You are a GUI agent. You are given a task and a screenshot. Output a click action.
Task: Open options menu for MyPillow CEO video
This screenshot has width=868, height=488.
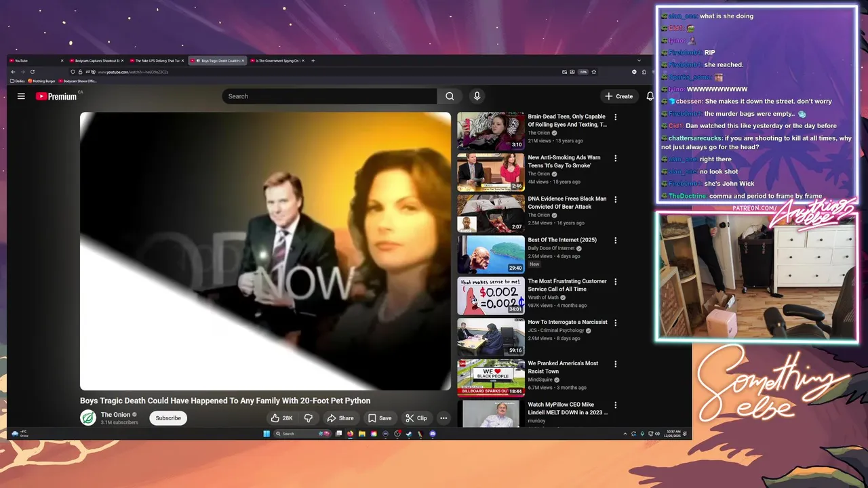[x=616, y=405]
